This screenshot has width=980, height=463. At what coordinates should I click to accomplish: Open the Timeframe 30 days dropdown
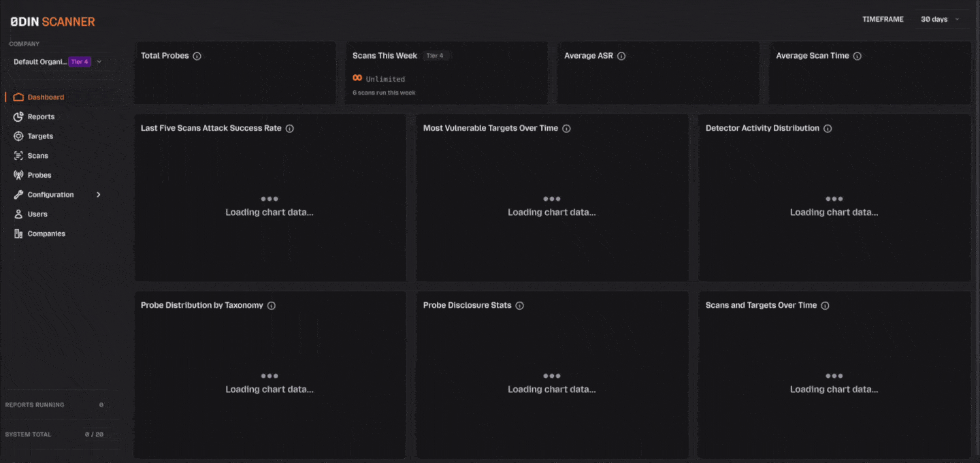click(x=940, y=19)
